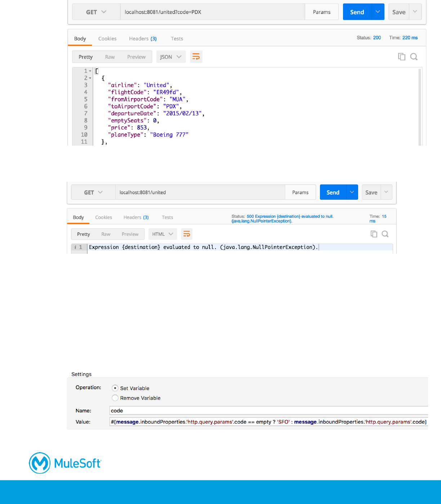The height and width of the screenshot is (504, 441).
Task: Select Body tab in upper response
Action: pos(80,39)
